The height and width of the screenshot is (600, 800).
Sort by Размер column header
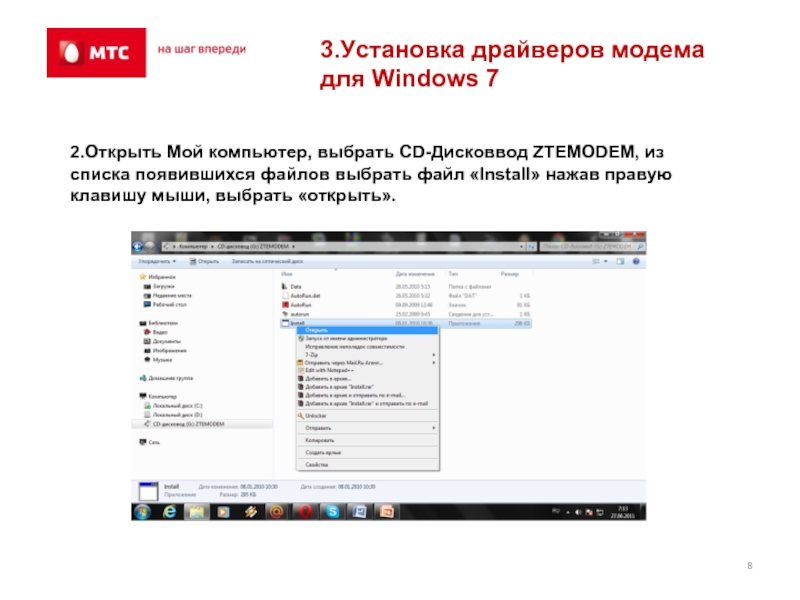tap(509, 274)
